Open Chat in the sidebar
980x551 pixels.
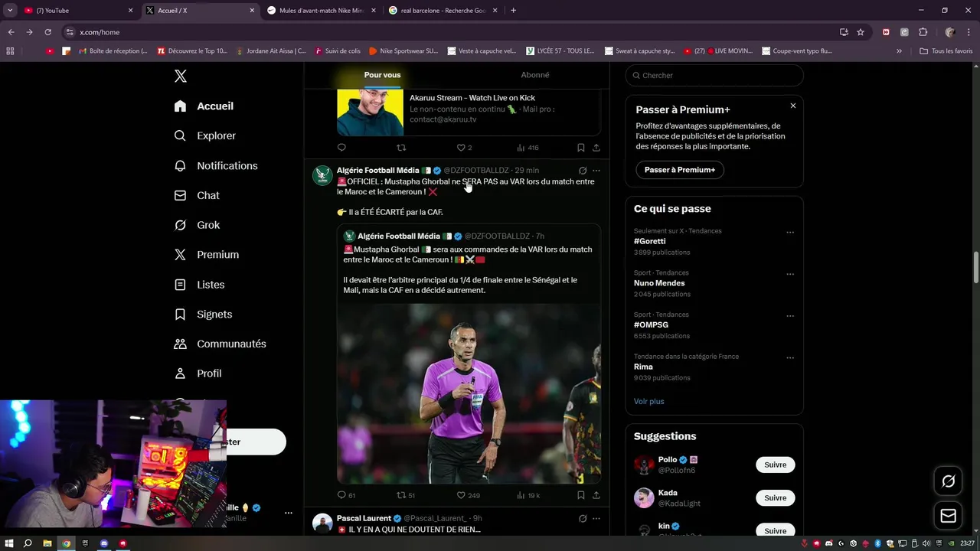tap(197, 195)
